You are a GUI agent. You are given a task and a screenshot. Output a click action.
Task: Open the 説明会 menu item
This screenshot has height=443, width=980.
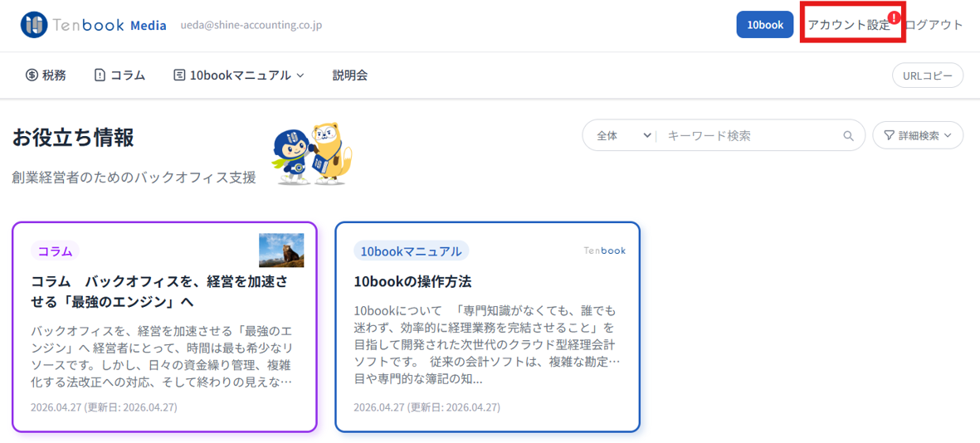pos(350,75)
